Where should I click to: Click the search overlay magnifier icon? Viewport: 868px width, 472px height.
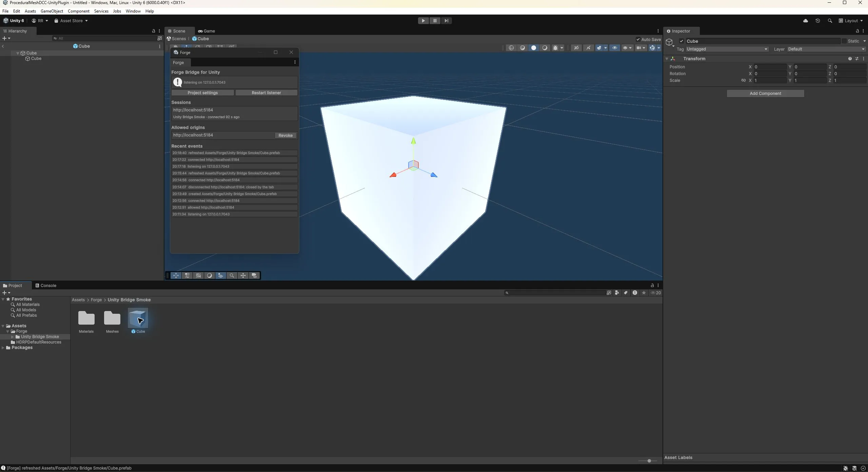point(232,275)
